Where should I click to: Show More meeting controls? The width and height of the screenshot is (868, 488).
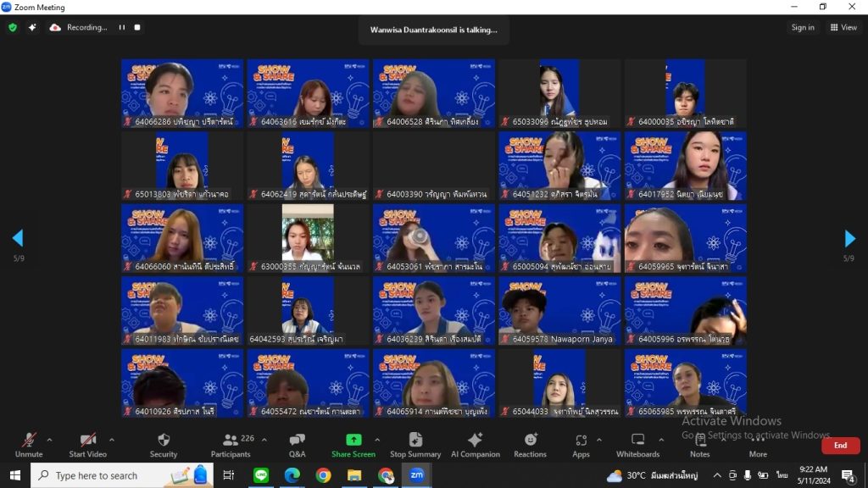click(x=758, y=446)
